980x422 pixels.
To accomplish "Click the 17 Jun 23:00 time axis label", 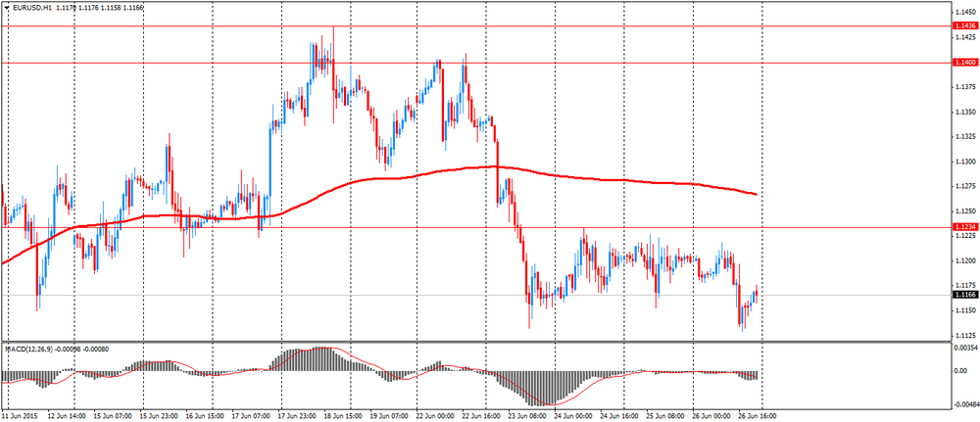I will 296,415.
